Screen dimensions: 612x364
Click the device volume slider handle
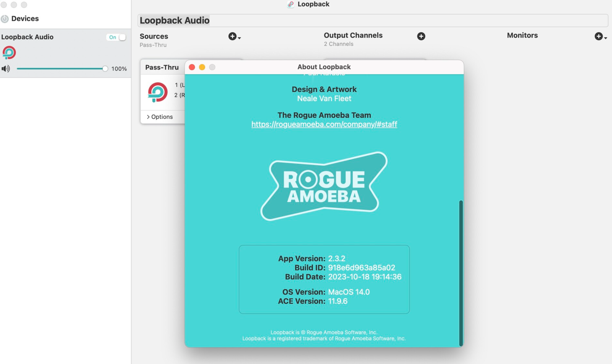pyautogui.click(x=105, y=69)
